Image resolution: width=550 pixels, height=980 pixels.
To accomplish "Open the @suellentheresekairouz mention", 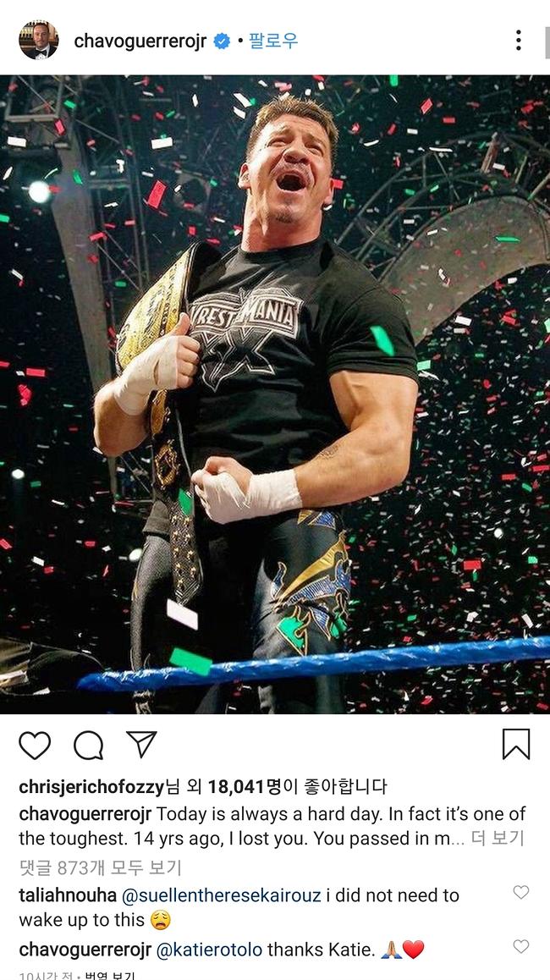I will [x=221, y=895].
